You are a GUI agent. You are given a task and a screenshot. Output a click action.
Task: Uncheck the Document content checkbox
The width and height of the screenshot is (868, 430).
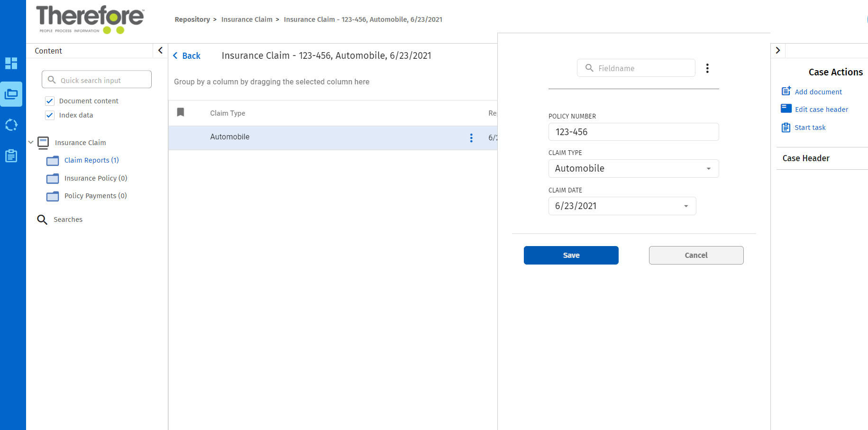coord(50,101)
